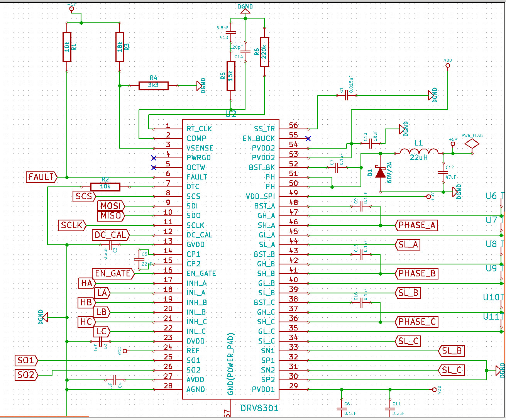Click the no-connect X on PWRGD pin
The image size is (506, 420).
point(154,158)
